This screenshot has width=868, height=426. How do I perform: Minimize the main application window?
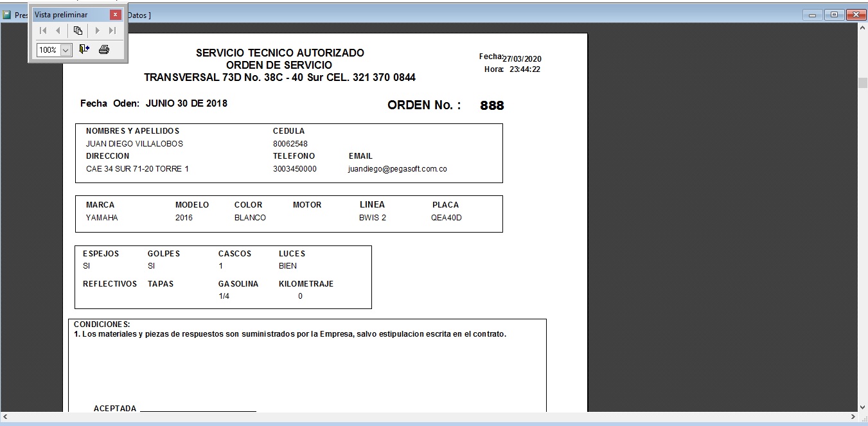813,15
